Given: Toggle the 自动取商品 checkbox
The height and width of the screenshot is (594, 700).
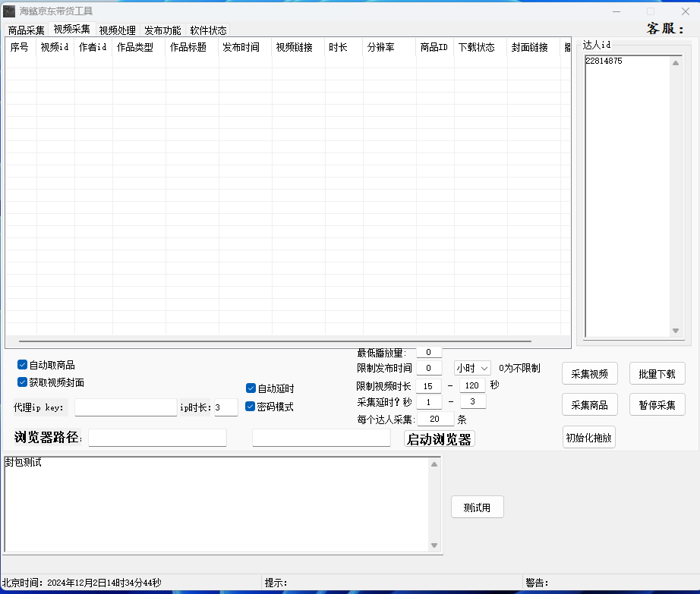Looking at the screenshot, I should click(23, 365).
